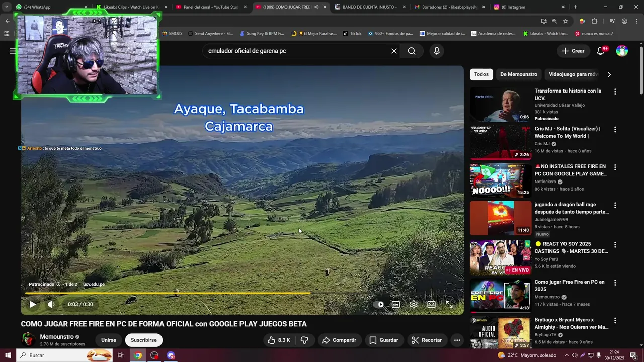Viewport: 644px width, 362px height.
Task: Open the 'Send Anywhere' bookmark
Action: click(210, 34)
